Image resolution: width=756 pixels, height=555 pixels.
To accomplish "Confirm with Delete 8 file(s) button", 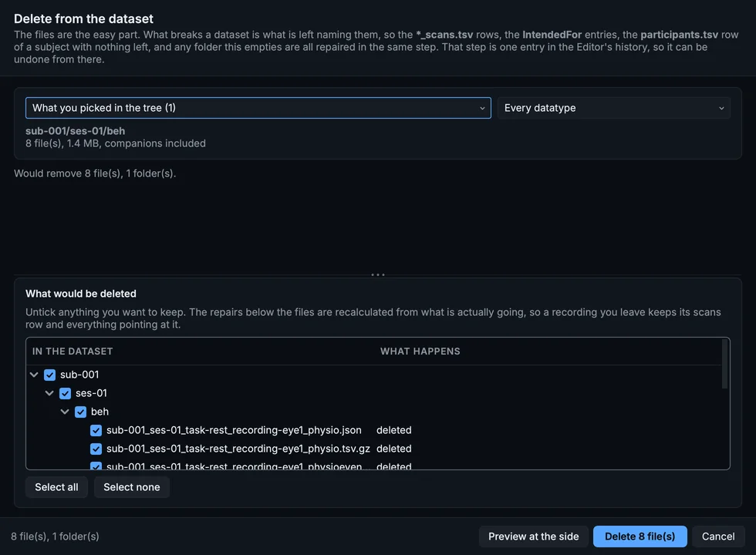I will [x=640, y=536].
